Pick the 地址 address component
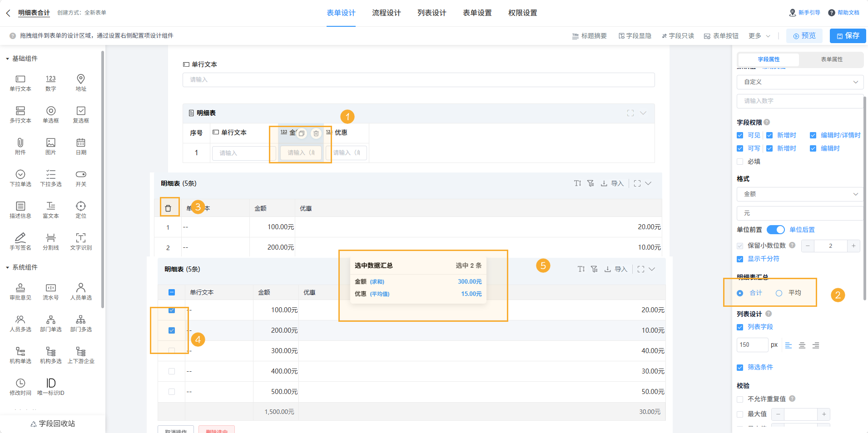 (81, 83)
